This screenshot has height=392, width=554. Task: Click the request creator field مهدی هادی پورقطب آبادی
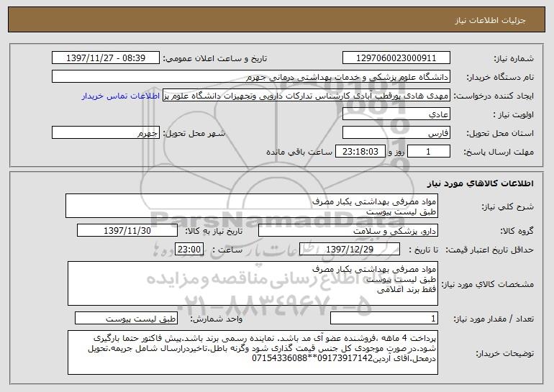coord(306,96)
